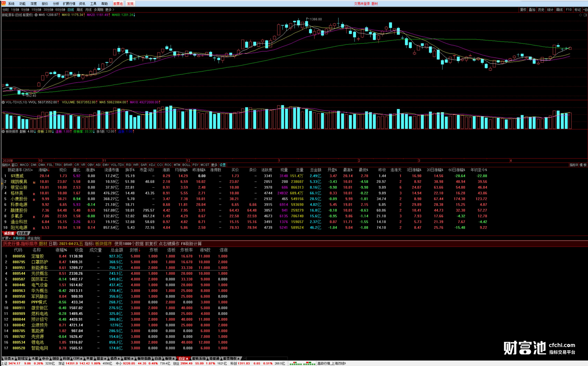Select the BOLL indicator tab
Viewport: 588px width, 366px height.
tap(186, 165)
